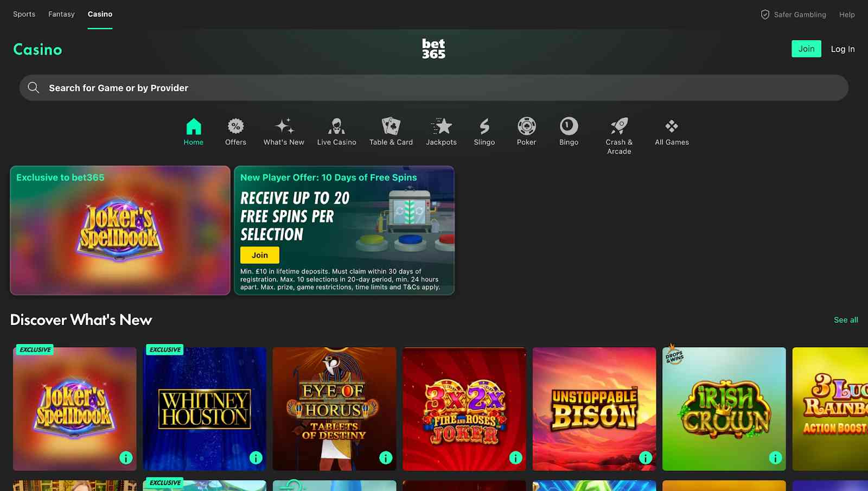Open Table & Card category icon
Viewport: 868px width, 491px height.
(x=391, y=126)
